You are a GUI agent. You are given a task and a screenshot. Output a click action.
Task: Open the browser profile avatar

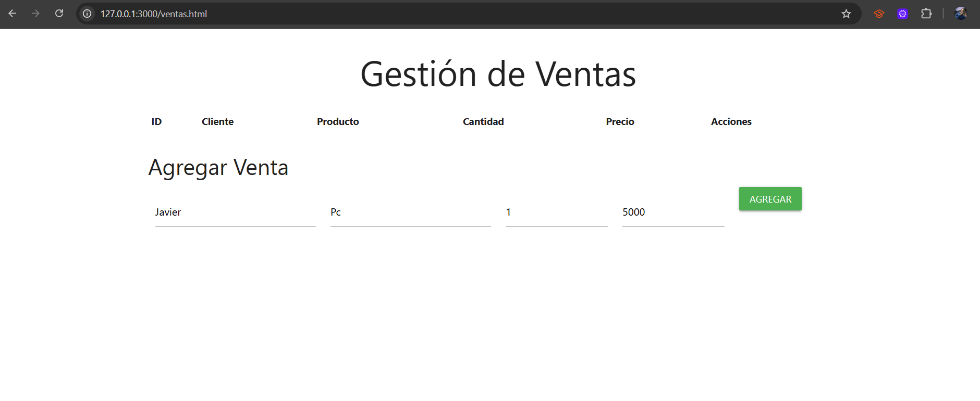[961, 14]
